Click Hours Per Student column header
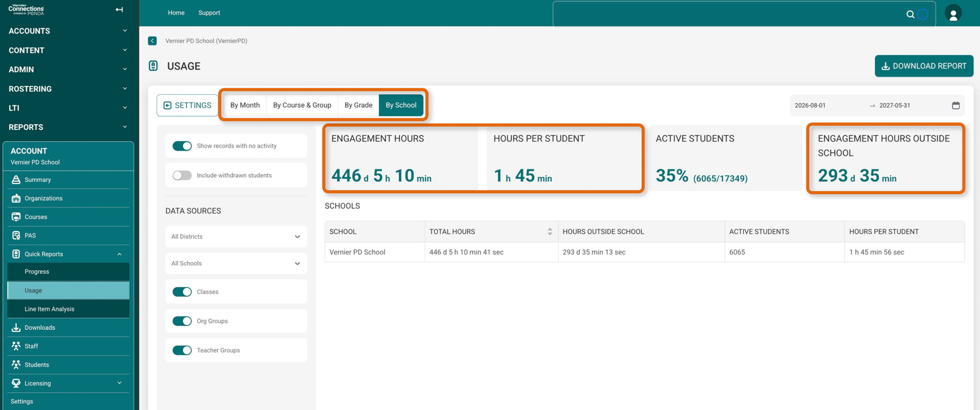Image resolution: width=980 pixels, height=410 pixels. pyautogui.click(x=904, y=232)
